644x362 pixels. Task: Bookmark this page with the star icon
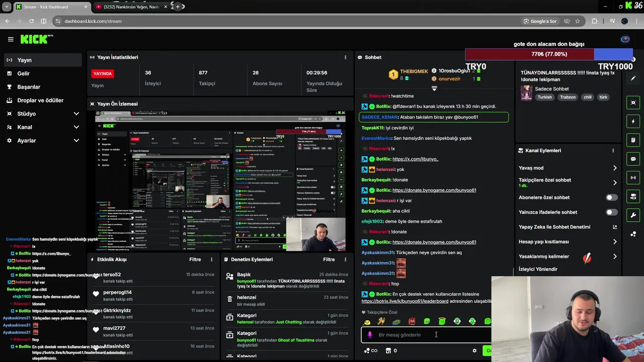point(578,21)
